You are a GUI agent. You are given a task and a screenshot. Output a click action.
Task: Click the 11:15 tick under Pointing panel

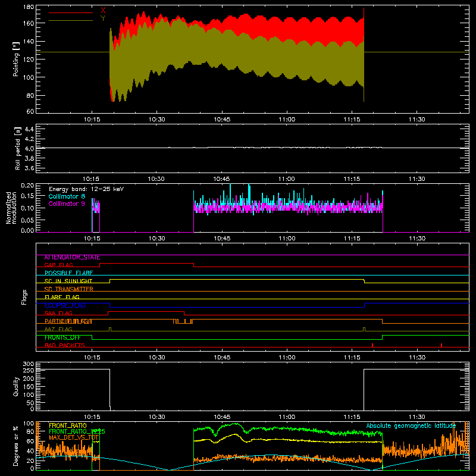point(352,120)
